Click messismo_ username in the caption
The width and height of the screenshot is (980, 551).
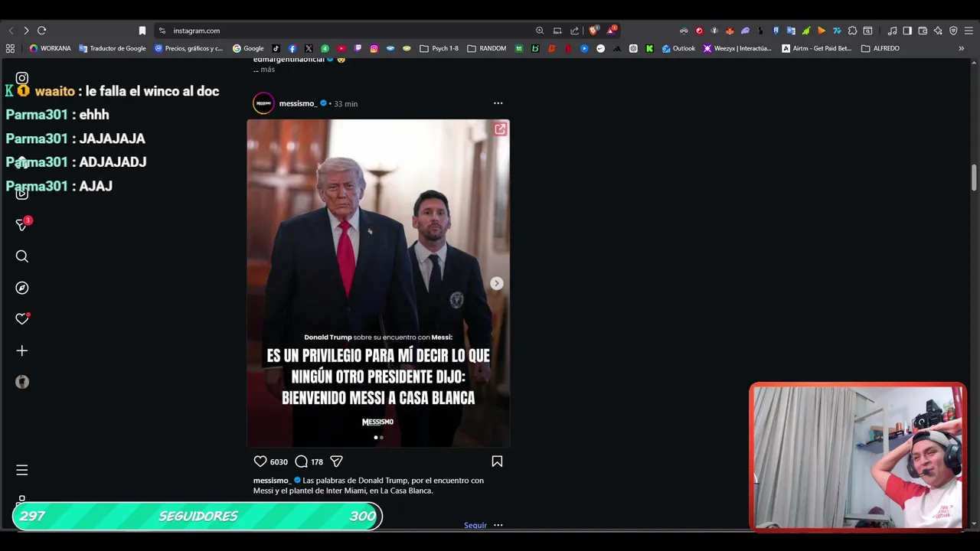(272, 481)
